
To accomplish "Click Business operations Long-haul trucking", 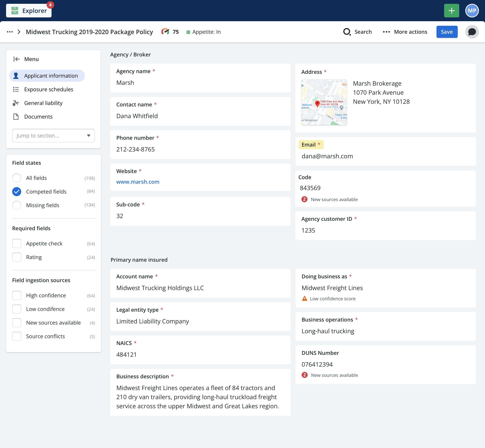I will pos(328,331).
